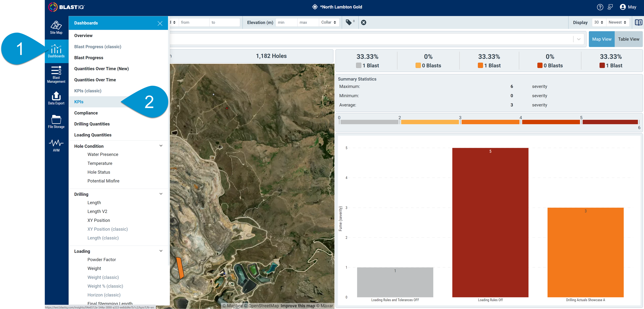Select XY Position under Drilling
Image resolution: width=644 pixels, height=309 pixels.
point(98,220)
